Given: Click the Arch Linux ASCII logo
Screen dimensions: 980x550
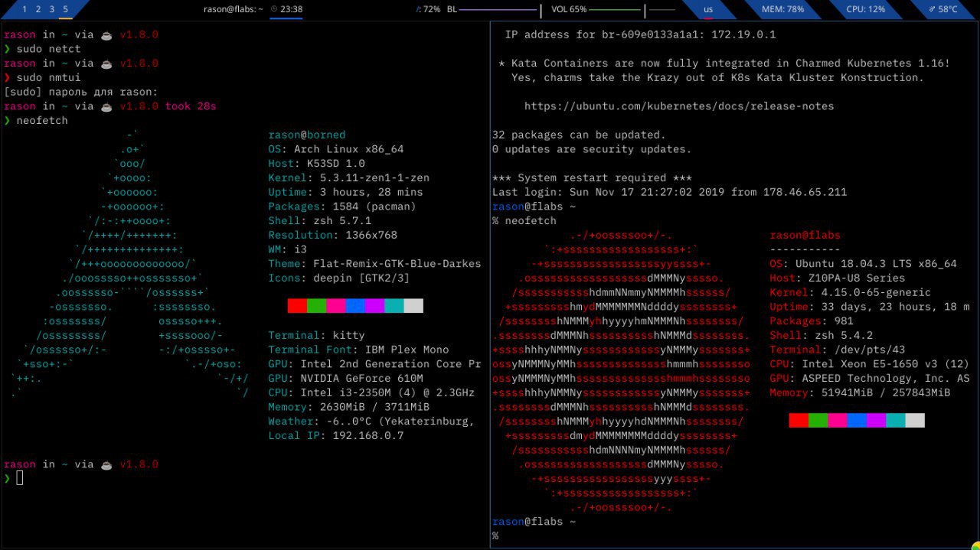Looking at the screenshot, I should (130, 264).
